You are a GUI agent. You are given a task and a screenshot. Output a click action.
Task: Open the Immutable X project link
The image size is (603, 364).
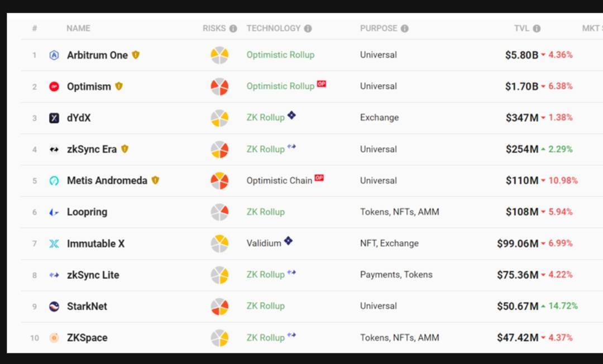coord(96,244)
